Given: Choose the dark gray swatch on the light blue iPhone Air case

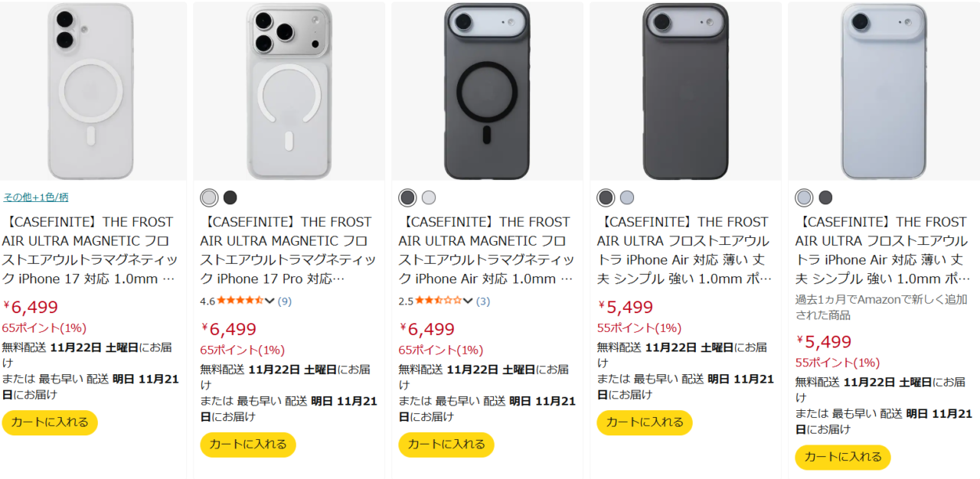Looking at the screenshot, I should click(x=825, y=198).
